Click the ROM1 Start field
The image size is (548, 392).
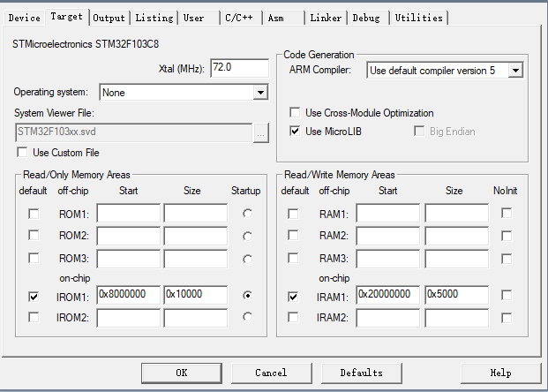(x=129, y=213)
